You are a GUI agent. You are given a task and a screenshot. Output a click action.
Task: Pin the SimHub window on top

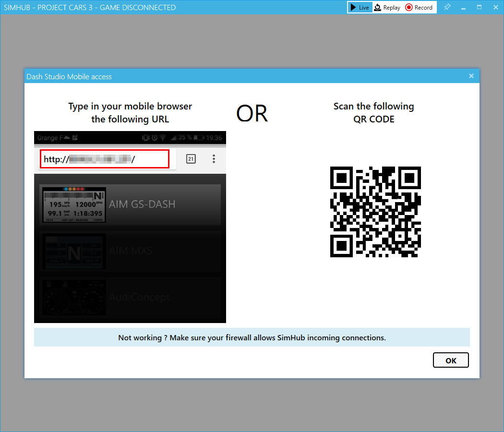pyautogui.click(x=447, y=7)
